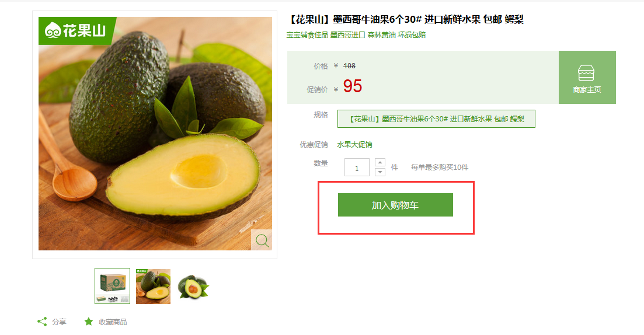Select the halved avocado with pit thumbnail
The image size is (644, 335).
pos(193,286)
